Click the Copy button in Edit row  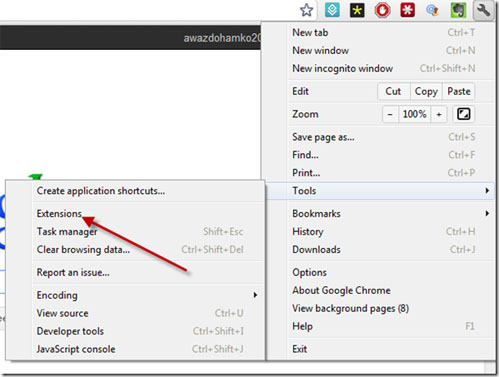(x=426, y=91)
